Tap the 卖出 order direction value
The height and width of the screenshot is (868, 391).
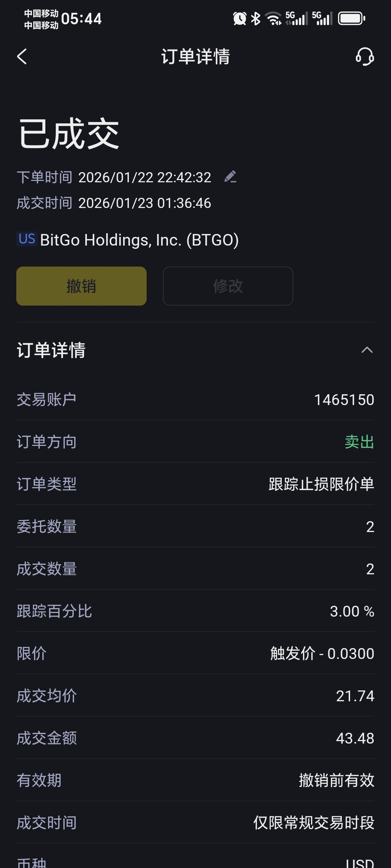pos(359,442)
